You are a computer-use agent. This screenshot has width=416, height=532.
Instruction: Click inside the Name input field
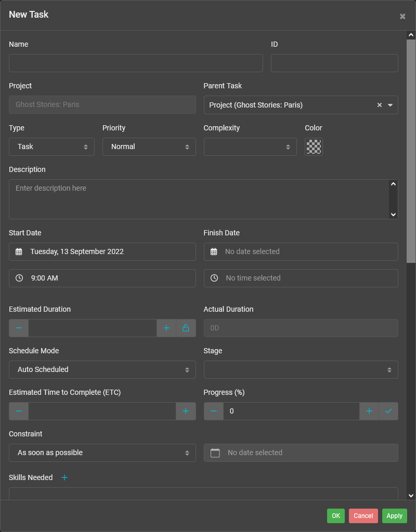point(135,63)
